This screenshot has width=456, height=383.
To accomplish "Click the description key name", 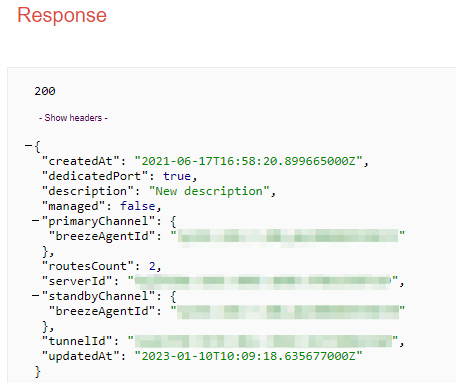I will point(88,191).
